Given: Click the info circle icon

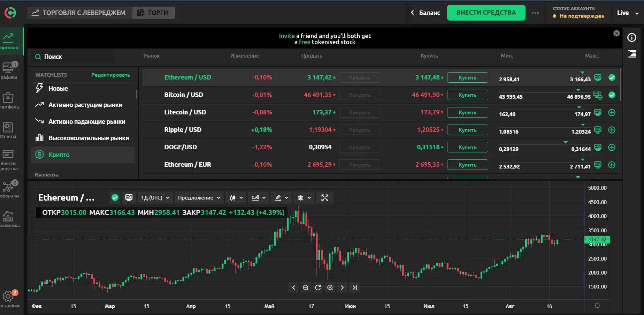Looking at the screenshot, I should click(632, 37).
